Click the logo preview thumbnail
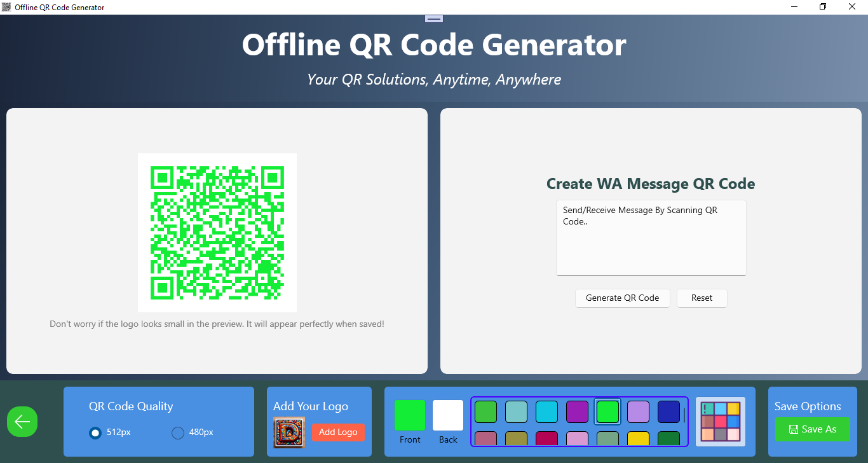The width and height of the screenshot is (868, 463). click(x=289, y=432)
